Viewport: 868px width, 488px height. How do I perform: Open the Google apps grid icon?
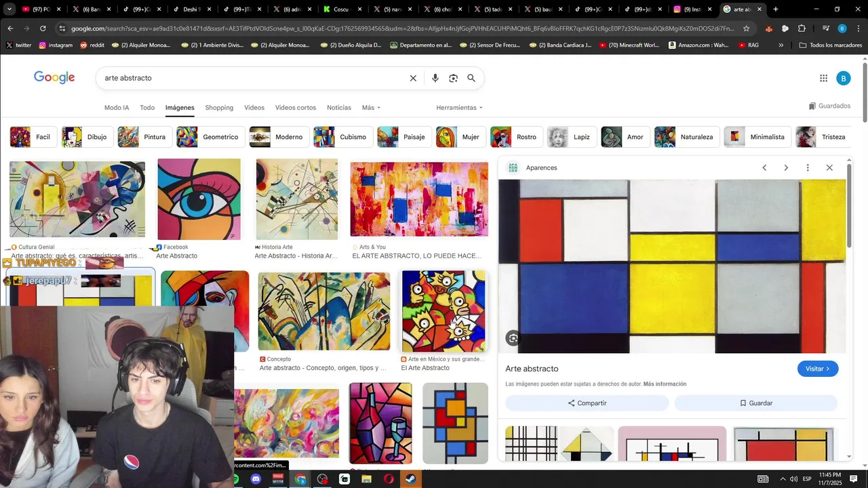823,78
